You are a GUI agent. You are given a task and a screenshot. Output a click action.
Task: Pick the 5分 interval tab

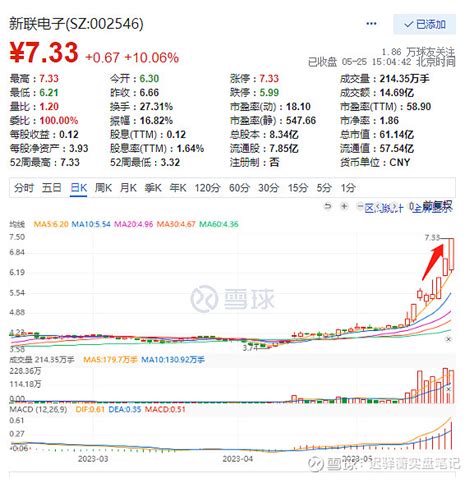[324, 188]
